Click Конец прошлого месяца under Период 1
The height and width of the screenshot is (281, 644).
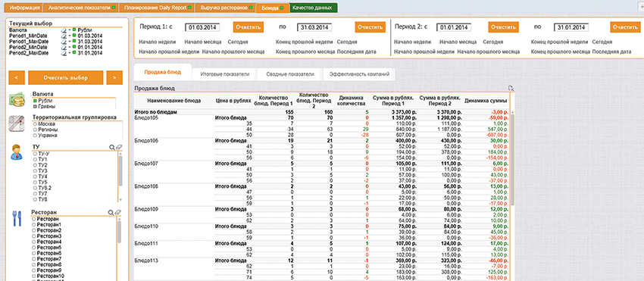(x=305, y=52)
